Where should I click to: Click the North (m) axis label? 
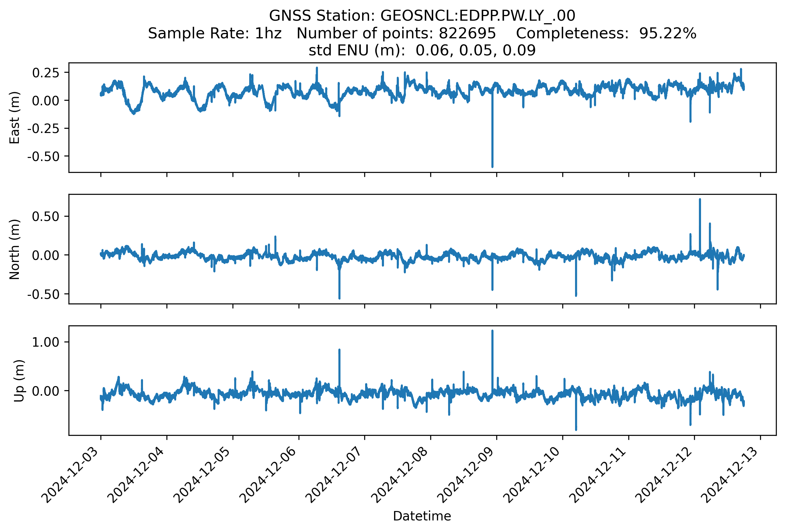click(15, 249)
